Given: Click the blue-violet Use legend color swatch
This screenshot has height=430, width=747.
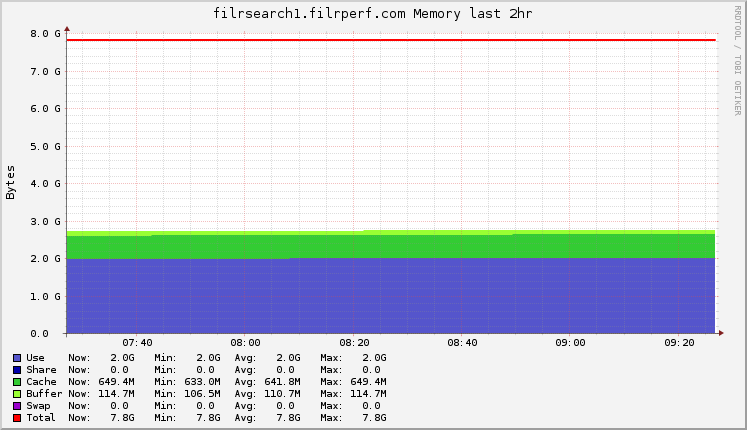Looking at the screenshot, I should pyautogui.click(x=17, y=358).
